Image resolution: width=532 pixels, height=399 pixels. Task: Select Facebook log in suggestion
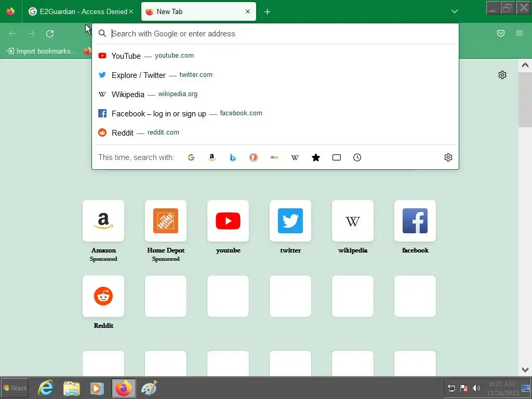click(275, 113)
